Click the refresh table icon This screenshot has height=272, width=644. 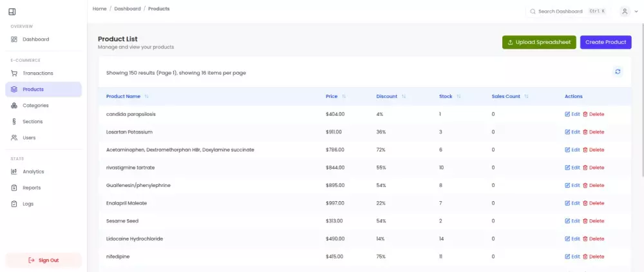(x=618, y=72)
